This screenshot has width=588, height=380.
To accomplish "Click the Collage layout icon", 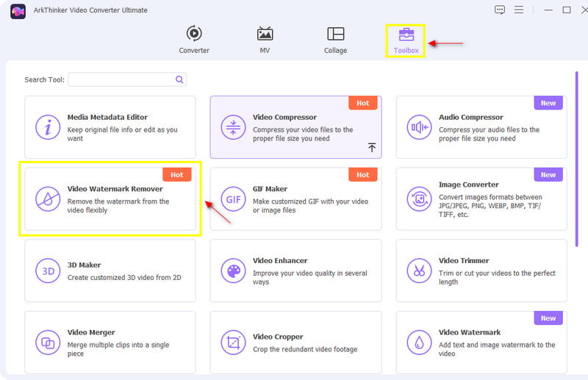I will pos(336,34).
